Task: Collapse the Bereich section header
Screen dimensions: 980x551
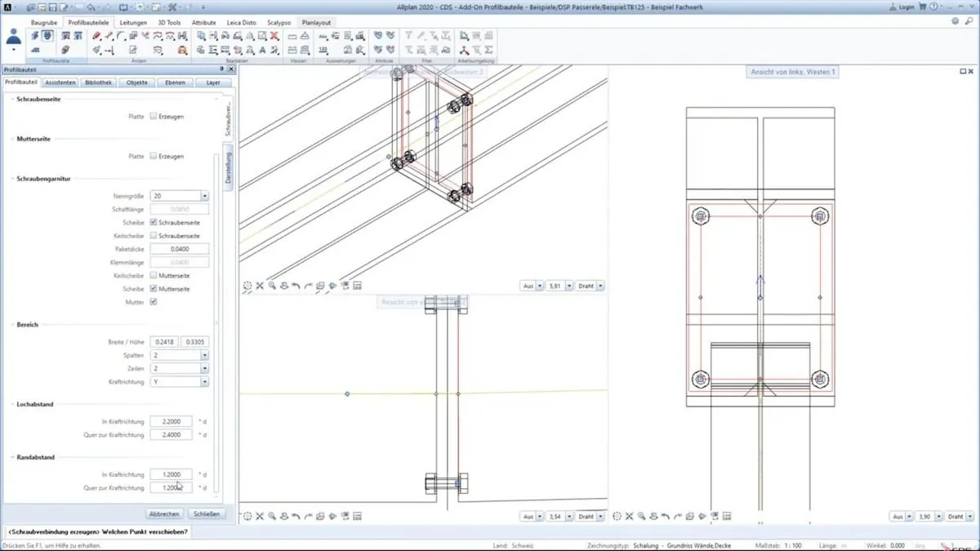Action: pyautogui.click(x=27, y=324)
